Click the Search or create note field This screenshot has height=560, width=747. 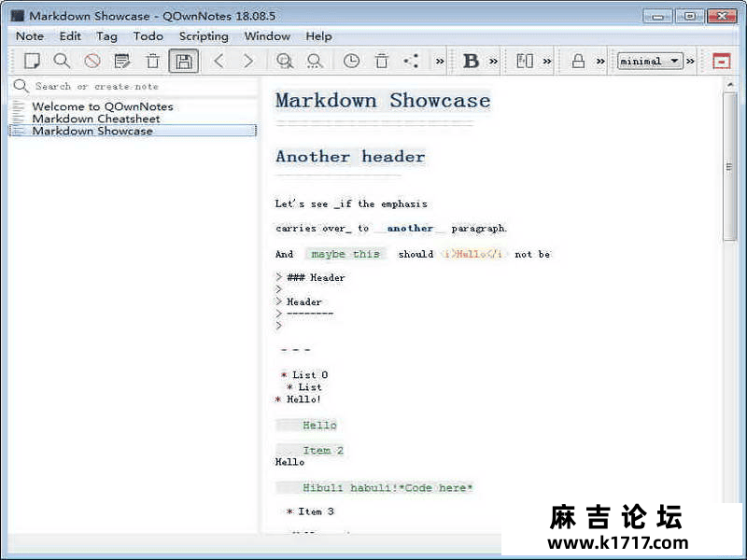click(x=134, y=86)
